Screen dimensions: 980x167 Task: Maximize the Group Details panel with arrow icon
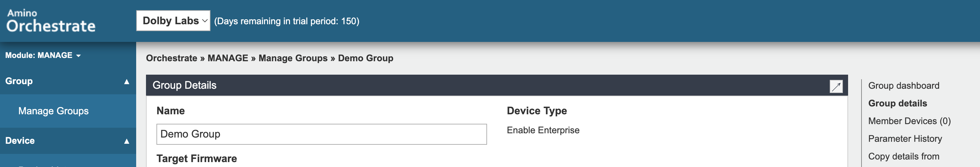click(836, 87)
